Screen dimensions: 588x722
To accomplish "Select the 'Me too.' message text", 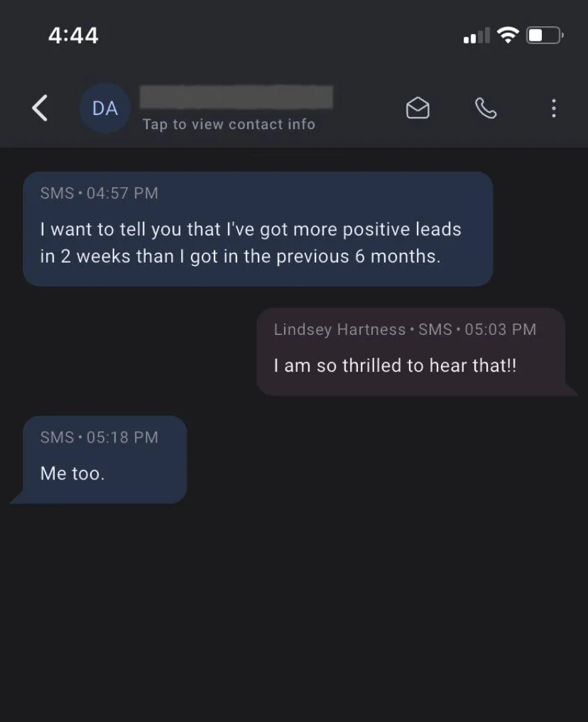I will (73, 473).
